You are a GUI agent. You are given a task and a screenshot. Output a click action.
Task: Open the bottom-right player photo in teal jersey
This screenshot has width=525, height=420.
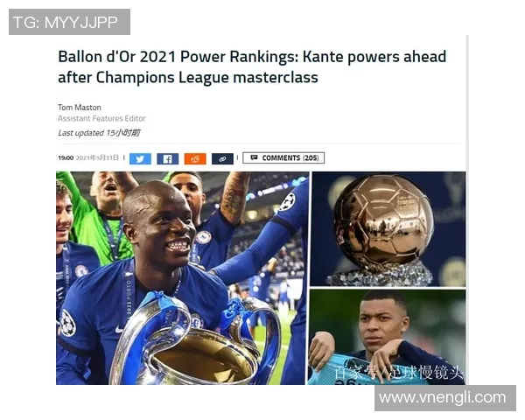[x=387, y=337]
